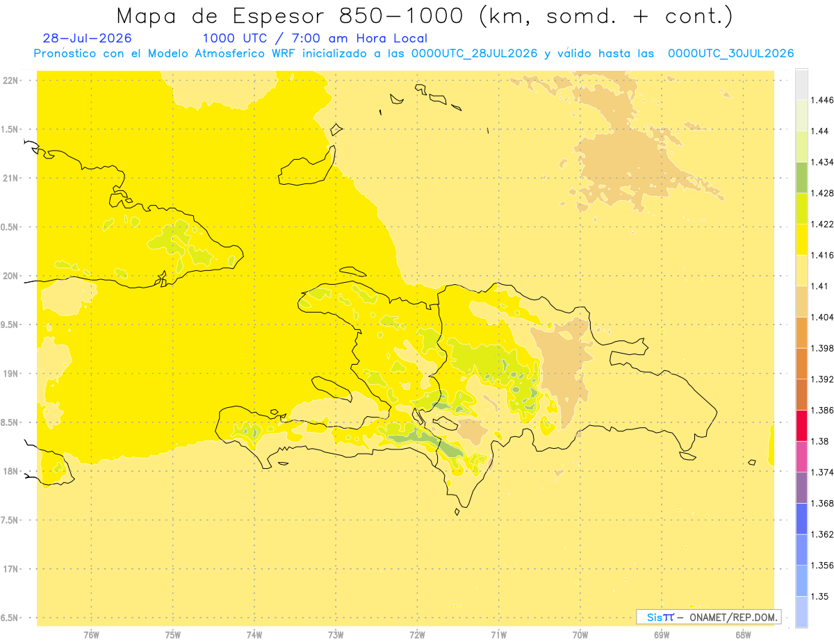Click the legend value '1.392'
This screenshot has height=644, width=834.
(822, 379)
